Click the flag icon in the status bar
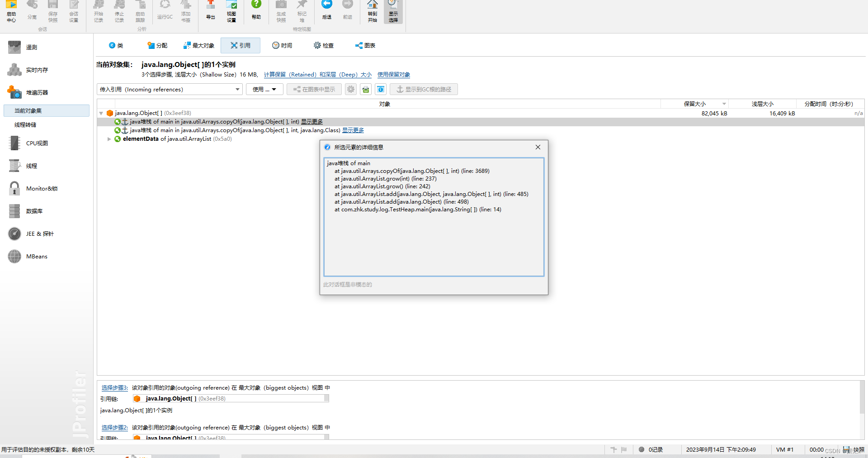868x458 pixels. [624, 449]
